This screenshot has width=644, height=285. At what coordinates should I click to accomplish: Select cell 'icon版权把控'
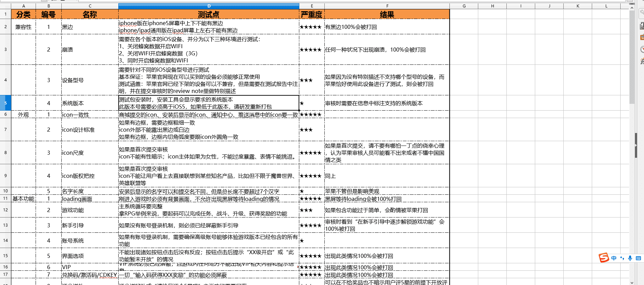pos(90,176)
